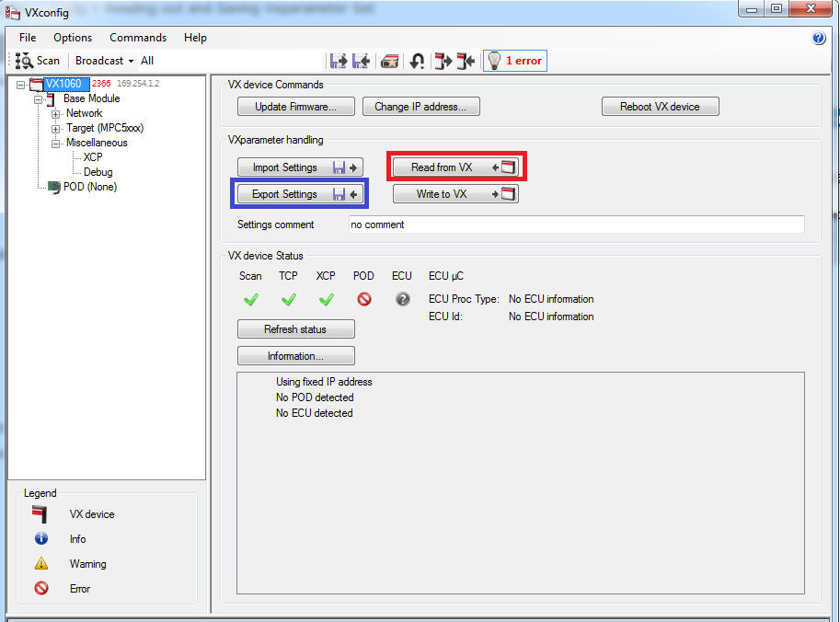This screenshot has width=840, height=622.
Task: Click the red POD error status icon
Action: click(364, 299)
